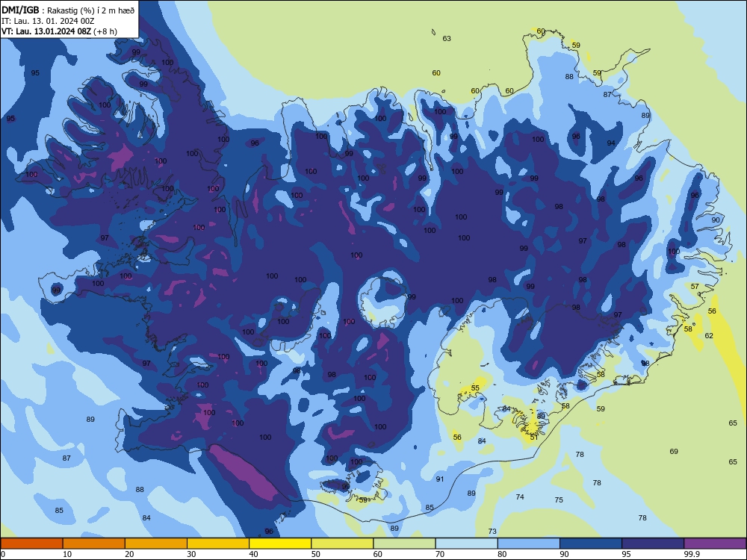Click the '20' legend tick label
This screenshot has height=560, width=747.
click(129, 554)
